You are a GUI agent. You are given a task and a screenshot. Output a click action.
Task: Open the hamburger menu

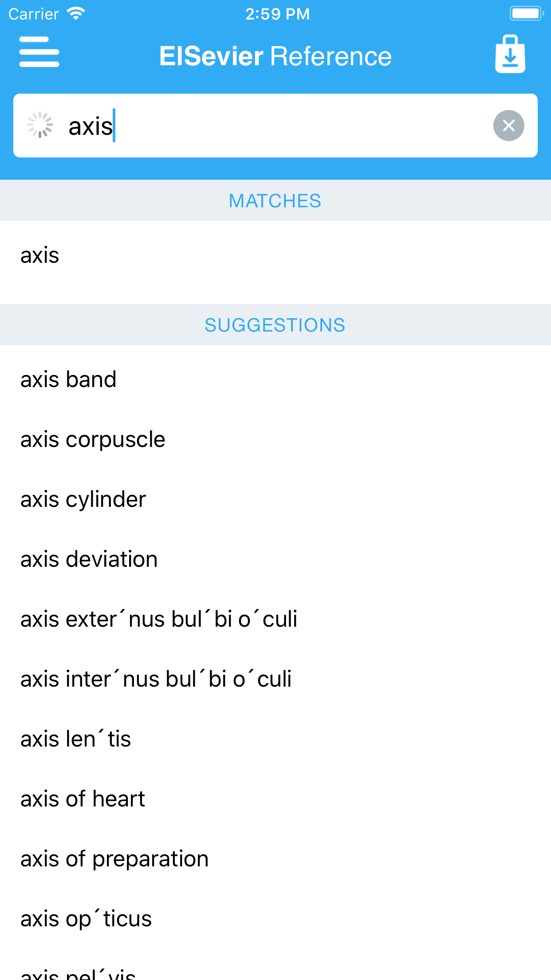[39, 52]
